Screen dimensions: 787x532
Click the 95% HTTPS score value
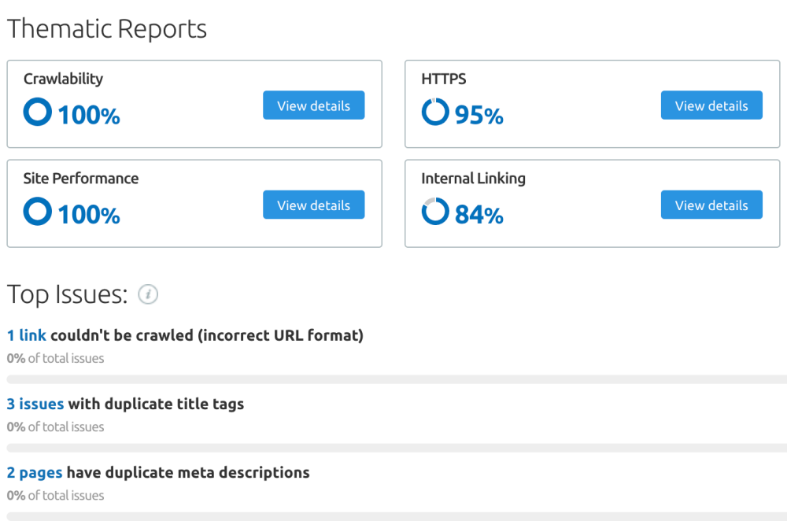point(479,115)
